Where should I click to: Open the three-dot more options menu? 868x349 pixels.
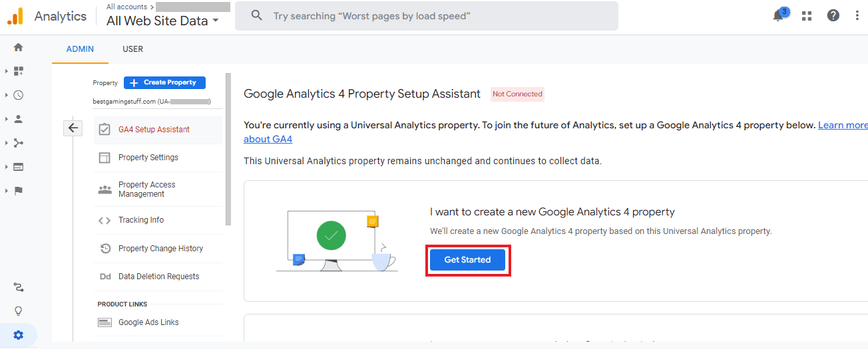[857, 15]
